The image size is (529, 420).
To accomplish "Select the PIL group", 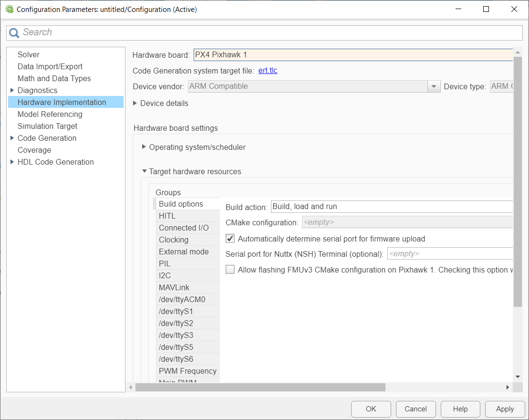I will tap(188, 263).
